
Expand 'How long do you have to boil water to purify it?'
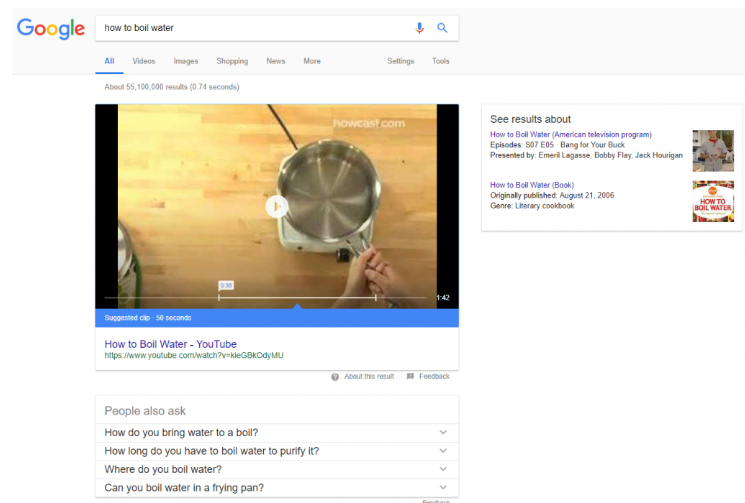click(x=277, y=451)
